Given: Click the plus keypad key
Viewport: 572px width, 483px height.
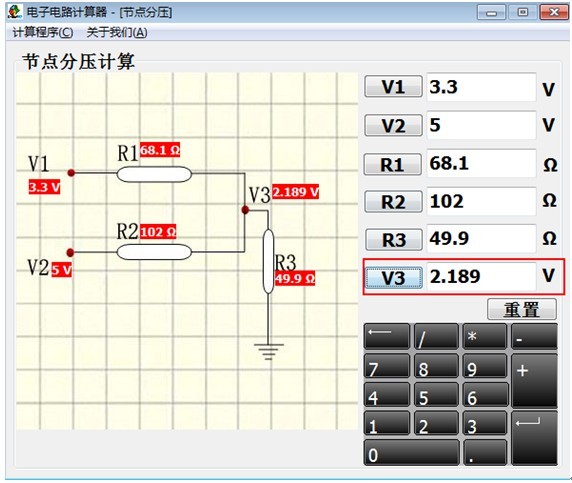Looking at the screenshot, I should 534,380.
